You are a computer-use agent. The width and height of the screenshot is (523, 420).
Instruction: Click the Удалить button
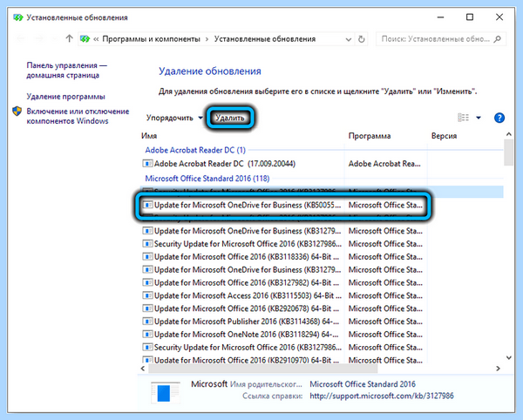click(230, 118)
